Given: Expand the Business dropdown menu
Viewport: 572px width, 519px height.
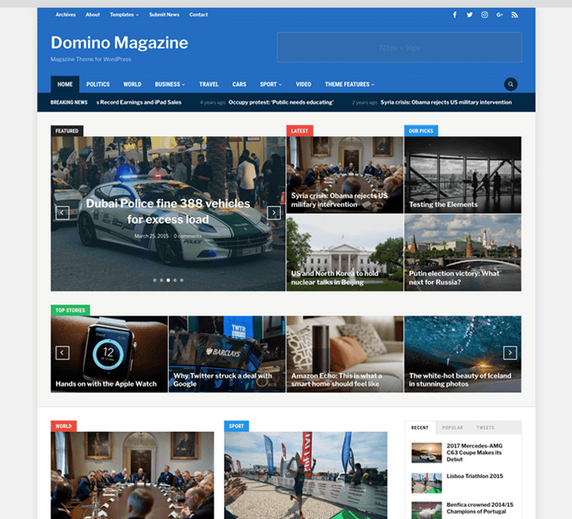Looking at the screenshot, I should [x=170, y=84].
